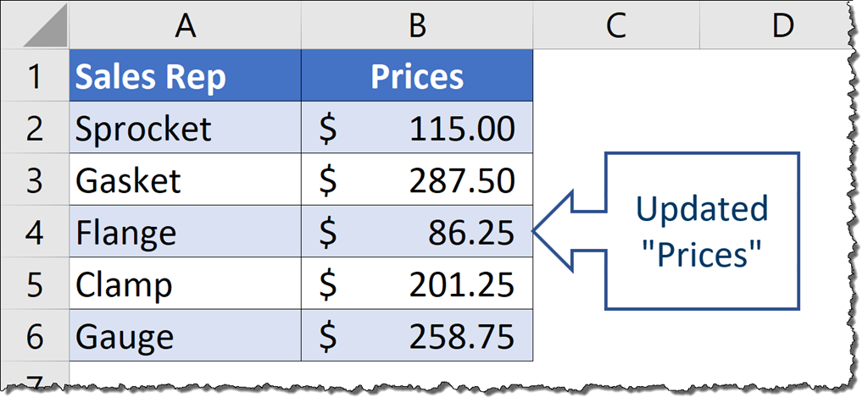Select column C header
Screen dimensions: 868x403
(x=615, y=26)
